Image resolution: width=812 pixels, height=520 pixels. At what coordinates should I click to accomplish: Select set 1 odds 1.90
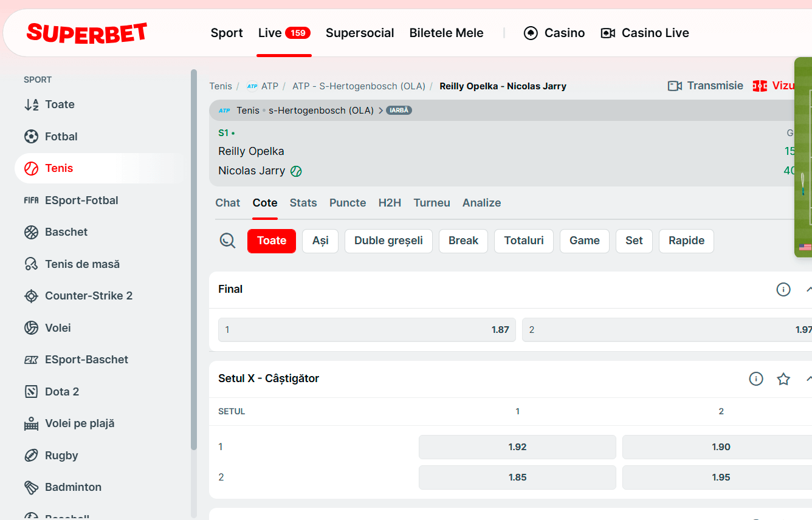click(717, 447)
